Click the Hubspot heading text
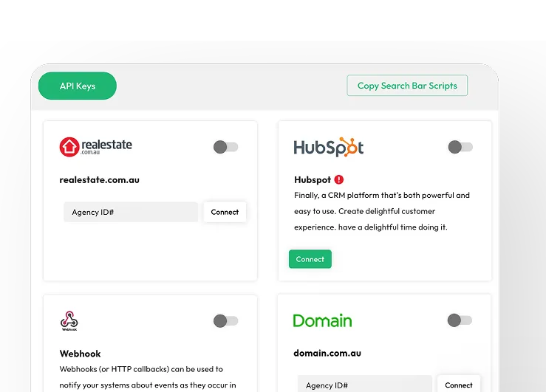Image resolution: width=546 pixels, height=392 pixels. point(312,179)
